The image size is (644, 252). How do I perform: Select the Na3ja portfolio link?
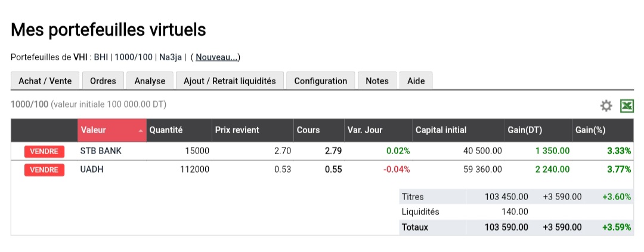pos(171,57)
